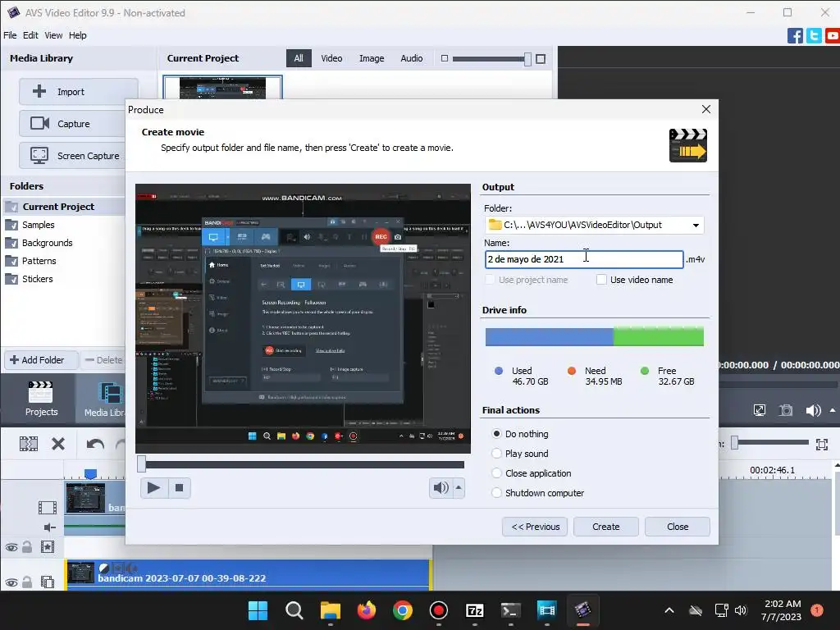This screenshot has width=840, height=630.
Task: Expand the output Folder dropdown
Action: [696, 225]
